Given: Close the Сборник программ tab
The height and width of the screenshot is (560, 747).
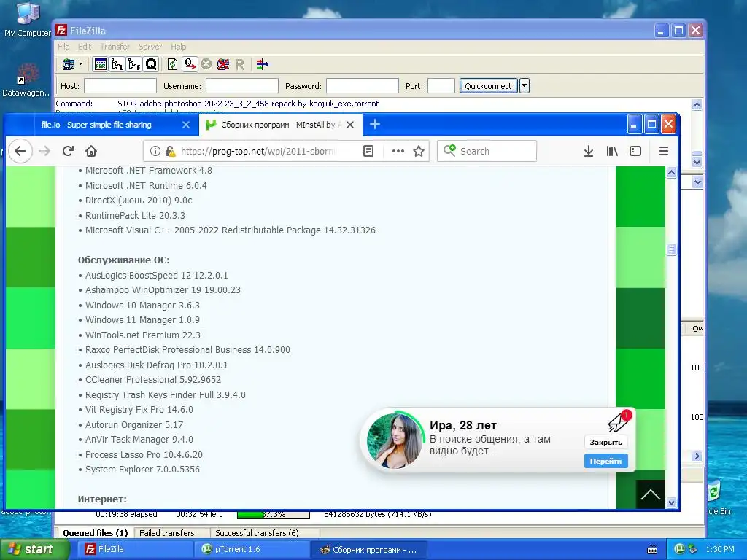Looking at the screenshot, I should tap(350, 125).
